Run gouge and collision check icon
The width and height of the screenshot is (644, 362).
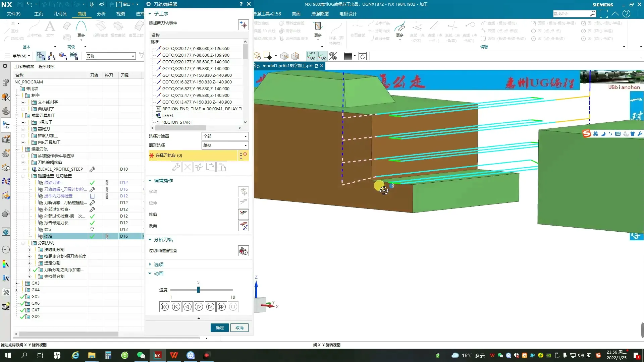pyautogui.click(x=243, y=251)
